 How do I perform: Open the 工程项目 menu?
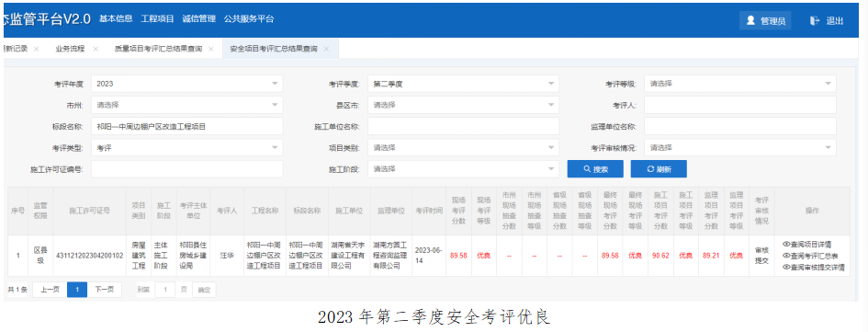point(157,18)
